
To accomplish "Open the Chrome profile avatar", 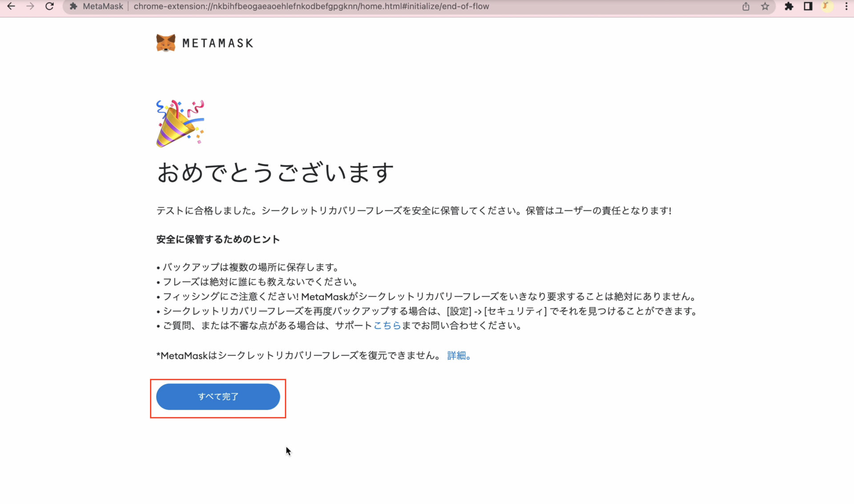I will tap(827, 6).
